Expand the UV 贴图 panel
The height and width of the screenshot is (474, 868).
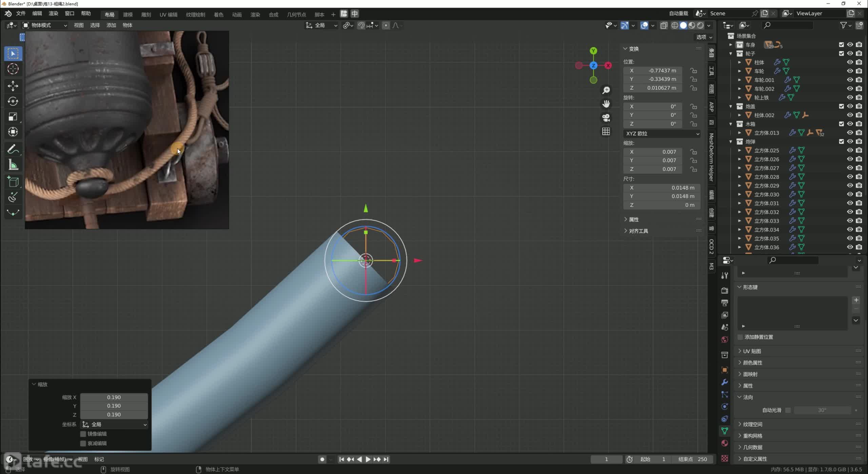752,351
